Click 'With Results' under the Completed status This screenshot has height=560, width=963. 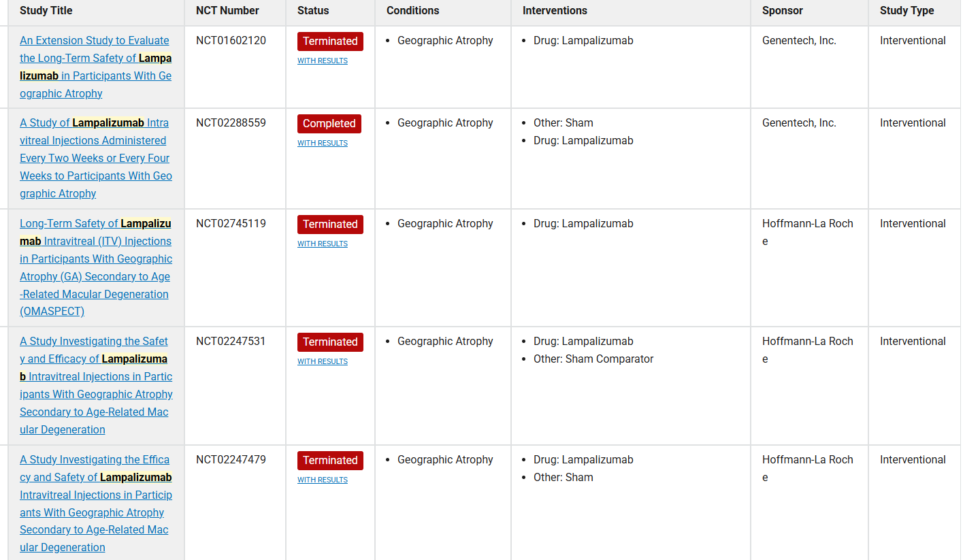[323, 144]
